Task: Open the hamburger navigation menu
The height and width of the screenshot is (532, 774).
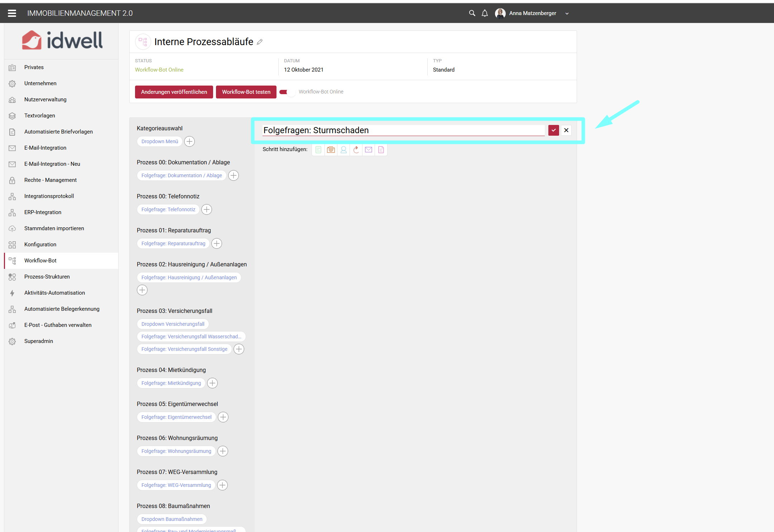Action: click(x=12, y=13)
